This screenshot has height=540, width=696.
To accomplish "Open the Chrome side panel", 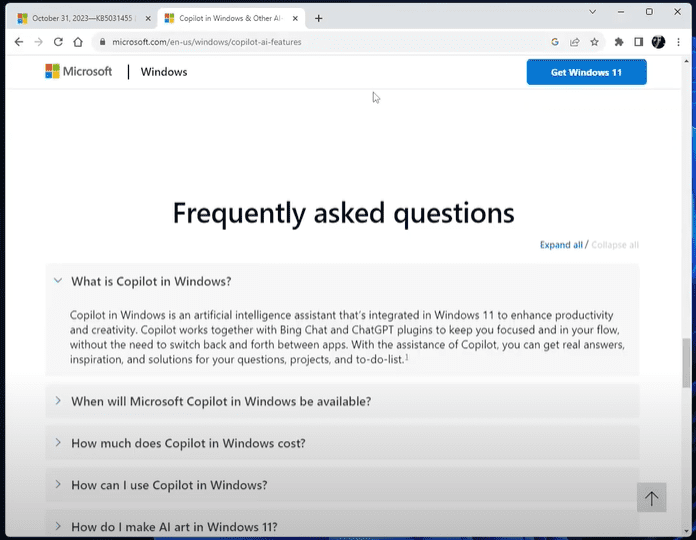I will [638, 42].
